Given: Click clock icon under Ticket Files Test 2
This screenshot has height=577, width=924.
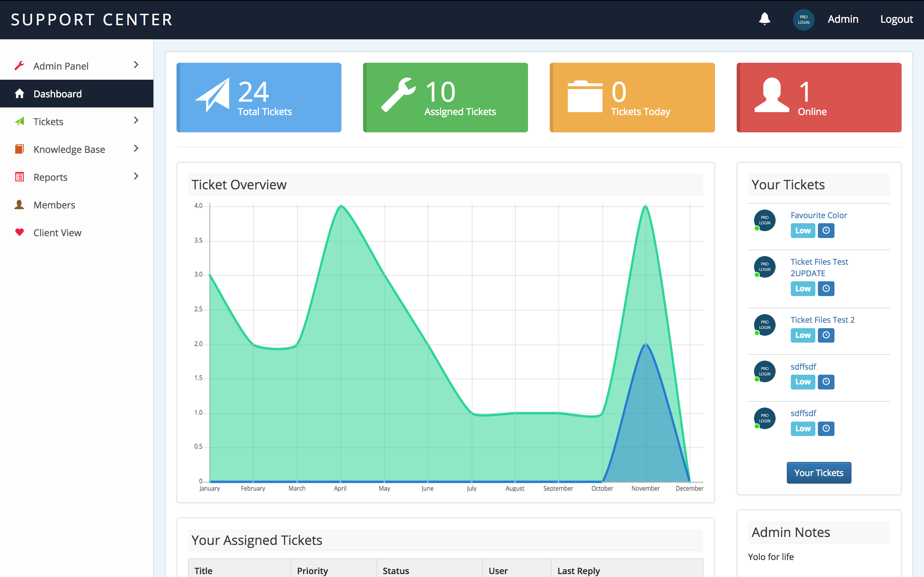Looking at the screenshot, I should click(826, 335).
